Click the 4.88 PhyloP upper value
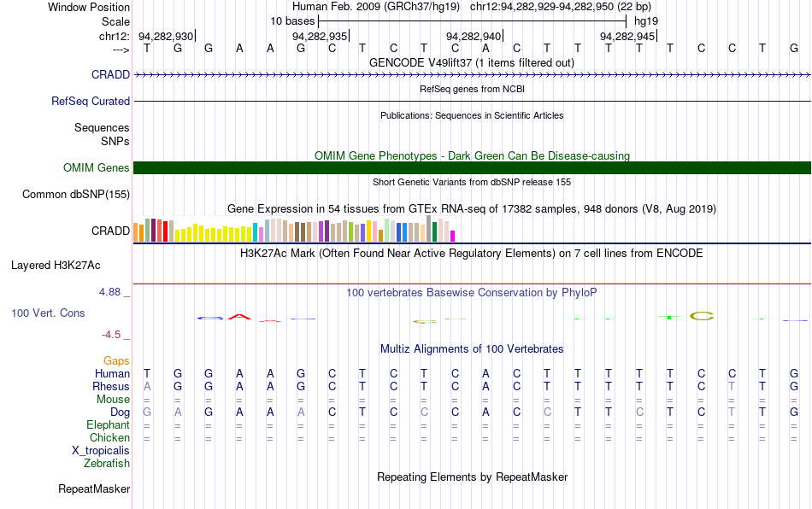Screen dimensions: 812x509 [x=109, y=292]
